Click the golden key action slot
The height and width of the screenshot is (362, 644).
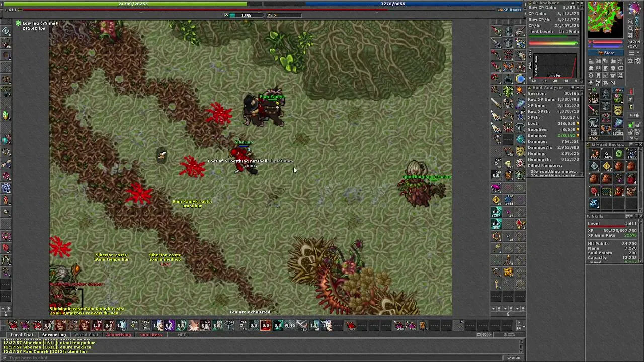pos(496,284)
